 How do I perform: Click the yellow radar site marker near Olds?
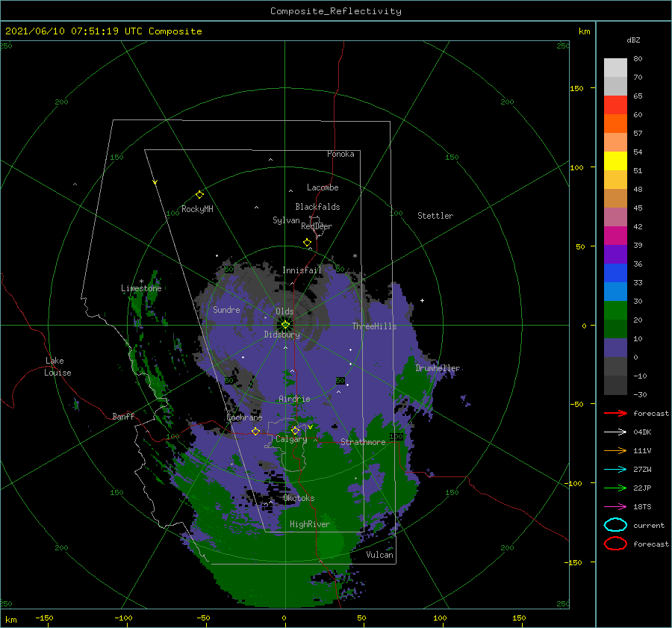[285, 325]
